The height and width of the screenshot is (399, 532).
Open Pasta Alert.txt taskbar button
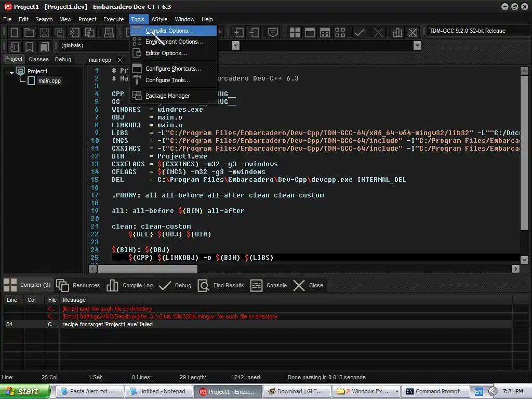[89, 392]
